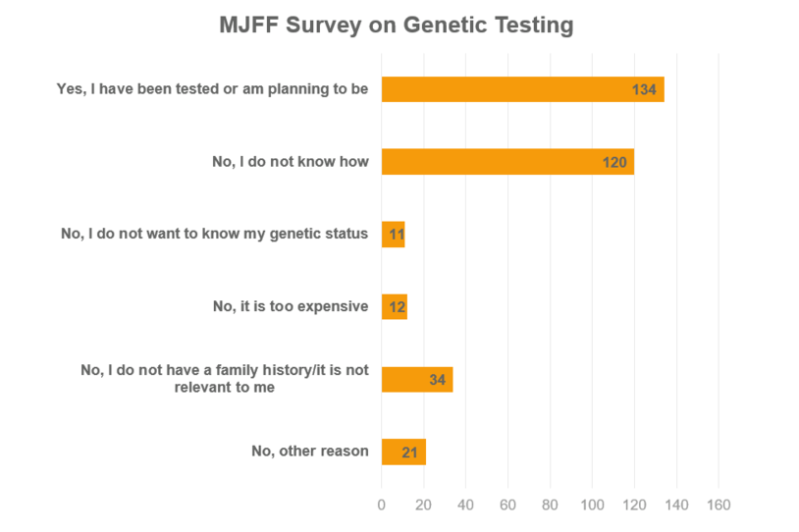The height and width of the screenshot is (532, 799).
Task: Select the shortest bar labeled 11
Action: pos(393,235)
